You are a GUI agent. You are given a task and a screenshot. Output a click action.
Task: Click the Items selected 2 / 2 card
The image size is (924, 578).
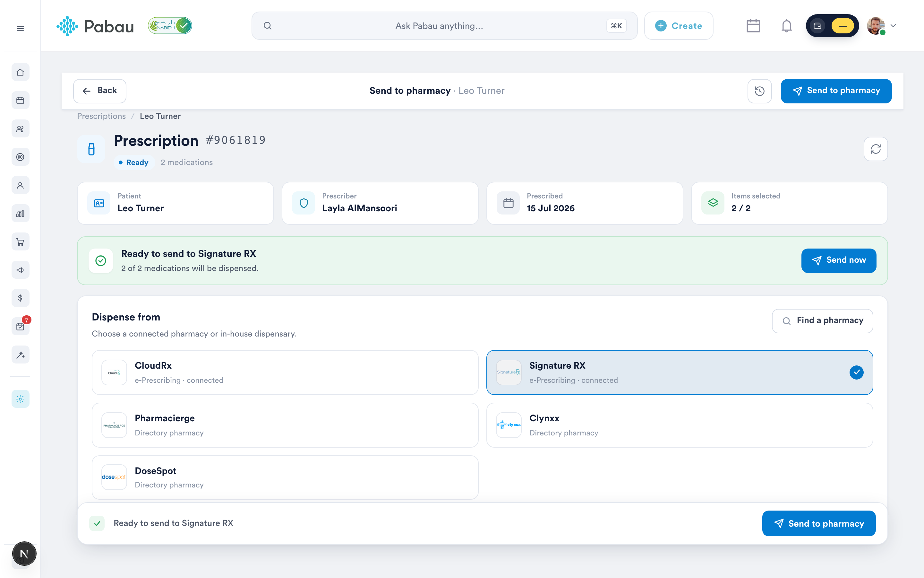point(789,203)
